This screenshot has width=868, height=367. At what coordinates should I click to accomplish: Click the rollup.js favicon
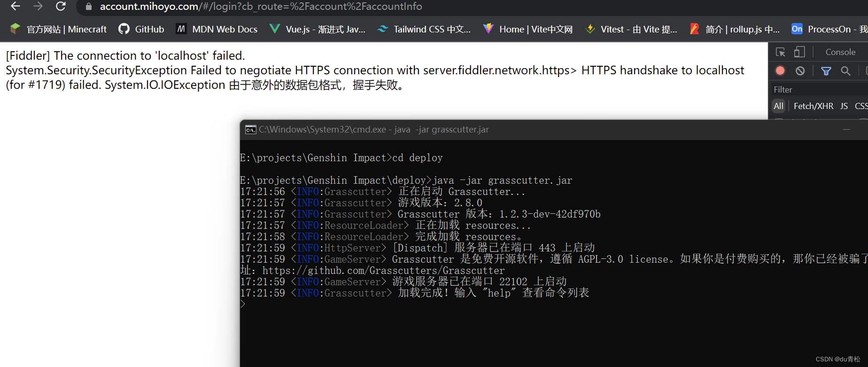(695, 29)
